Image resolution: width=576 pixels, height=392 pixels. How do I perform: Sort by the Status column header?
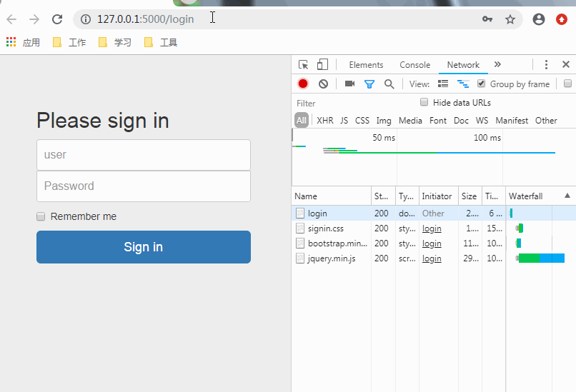pyautogui.click(x=383, y=196)
